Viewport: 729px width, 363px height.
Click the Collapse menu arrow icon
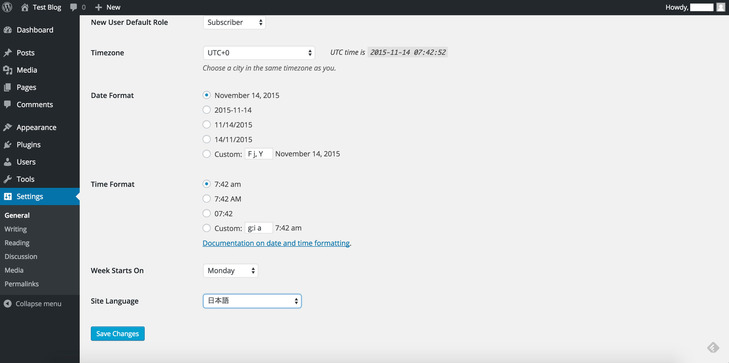click(x=7, y=304)
